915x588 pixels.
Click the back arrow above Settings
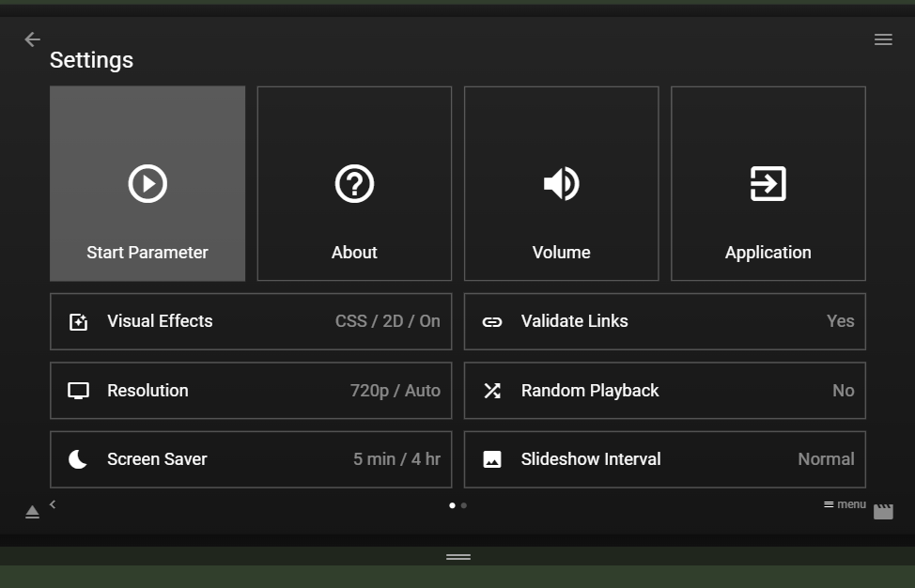pyautogui.click(x=32, y=39)
